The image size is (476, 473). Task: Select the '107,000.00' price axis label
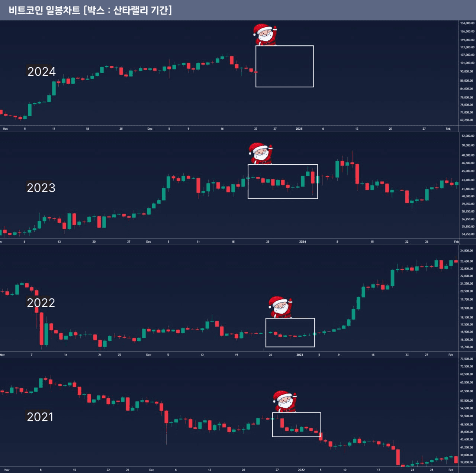(467, 55)
